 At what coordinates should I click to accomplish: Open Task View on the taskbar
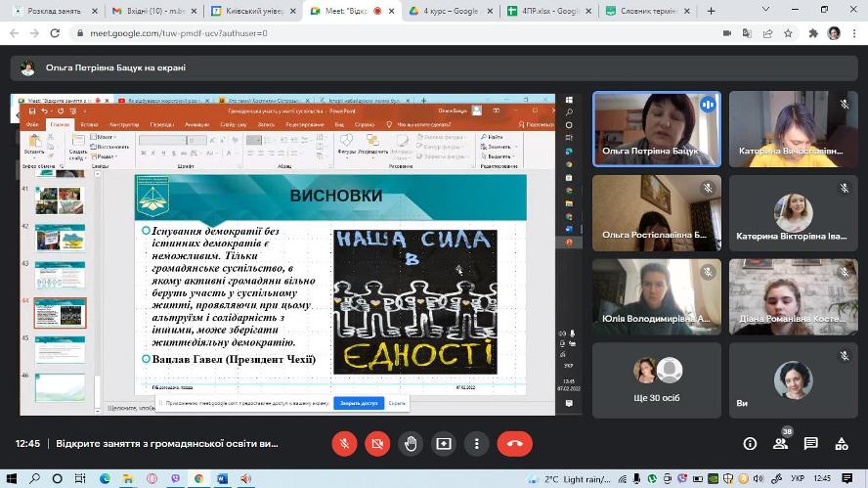tap(80, 478)
